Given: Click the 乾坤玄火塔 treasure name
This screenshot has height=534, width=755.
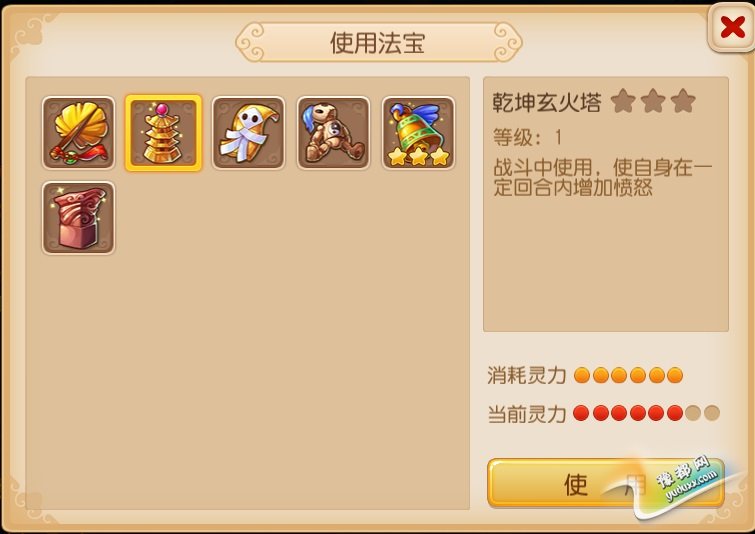Looking at the screenshot, I should click(547, 102).
